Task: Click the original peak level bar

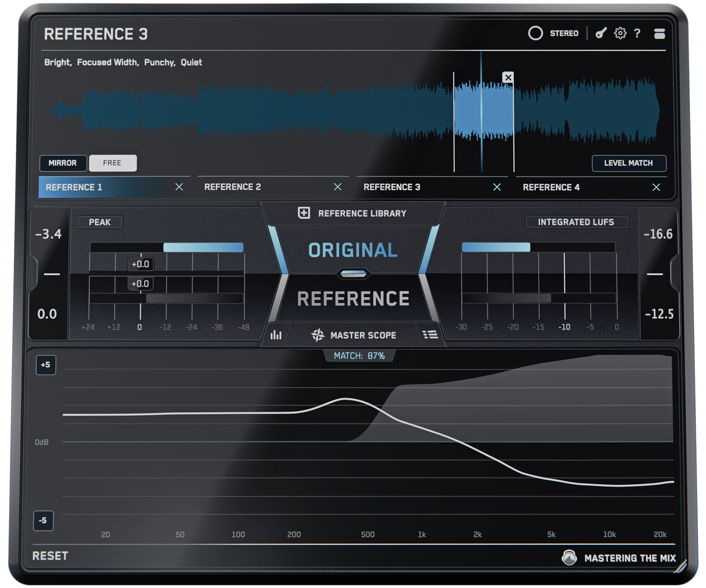Action: coord(166,247)
